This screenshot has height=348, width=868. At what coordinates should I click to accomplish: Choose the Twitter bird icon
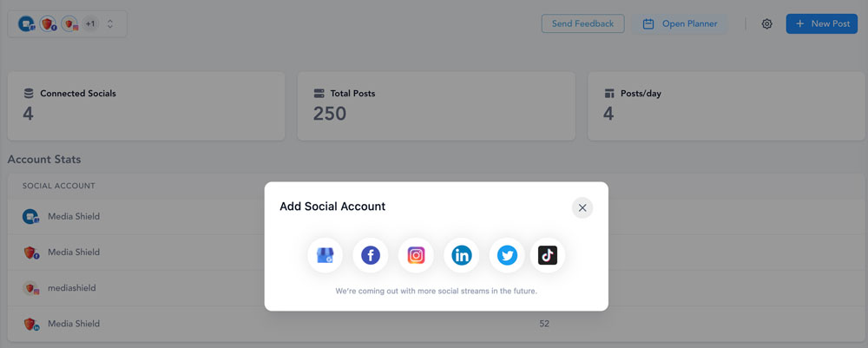(x=507, y=255)
